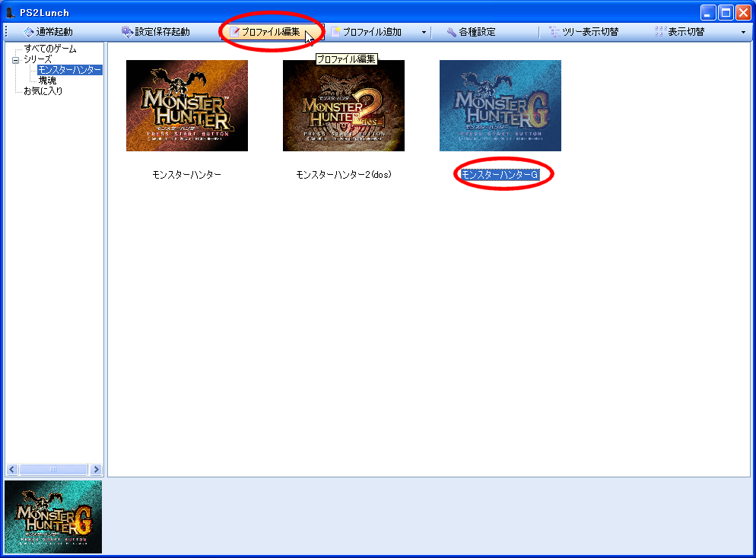Click the 通常起動 launch icon

coord(28,32)
